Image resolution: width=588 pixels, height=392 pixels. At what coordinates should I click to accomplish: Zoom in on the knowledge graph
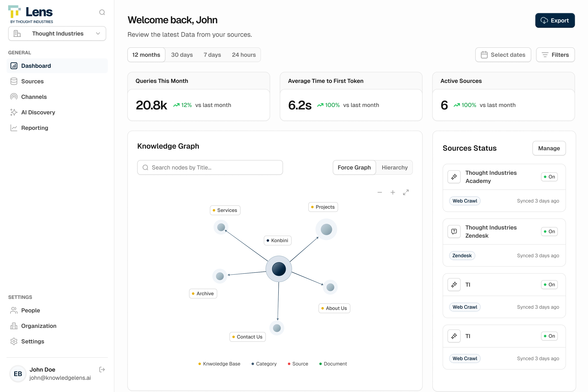pyautogui.click(x=393, y=192)
